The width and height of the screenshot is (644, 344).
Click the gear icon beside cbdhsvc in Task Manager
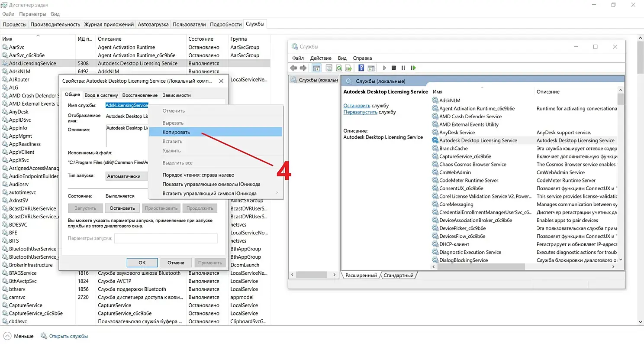pos(5,321)
